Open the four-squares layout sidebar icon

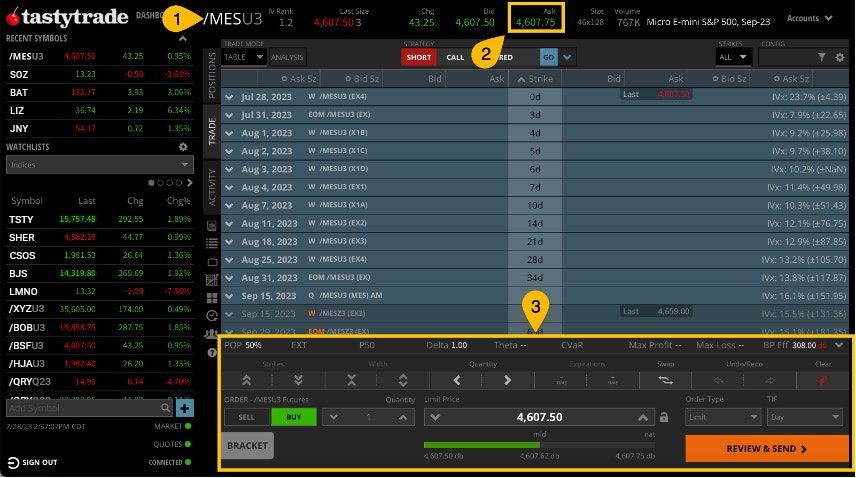click(x=212, y=298)
